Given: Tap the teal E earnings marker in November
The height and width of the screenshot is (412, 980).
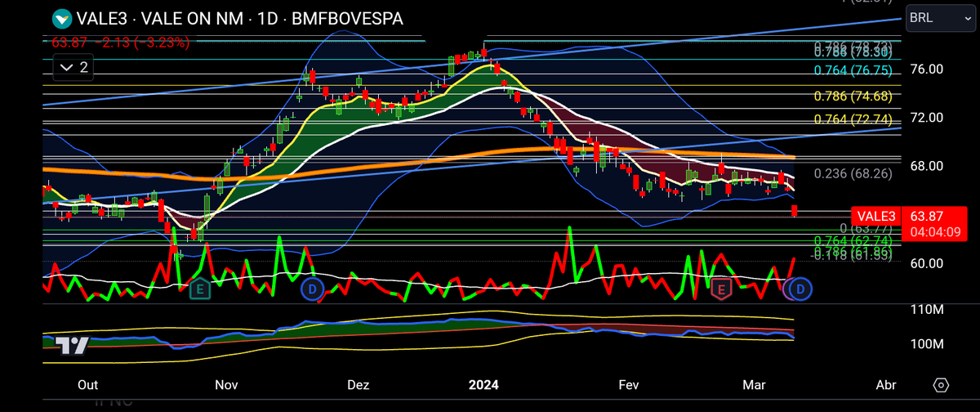Looking at the screenshot, I should [x=198, y=288].
